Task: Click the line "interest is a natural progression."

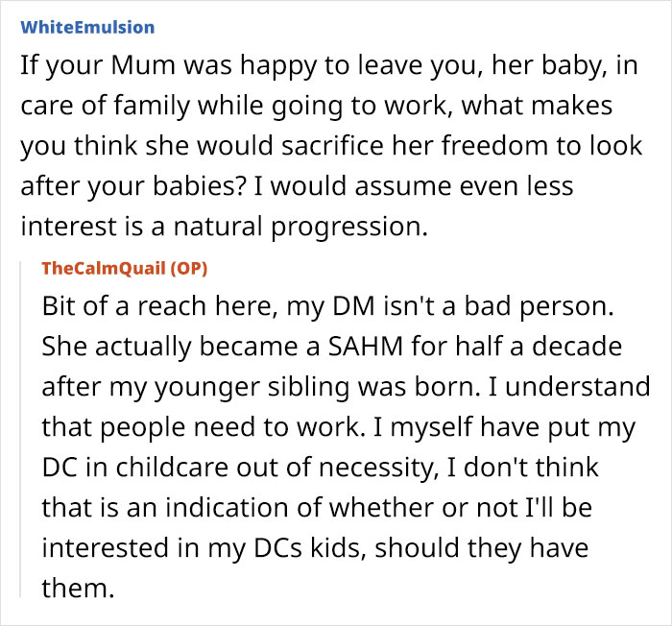Action: coord(224,228)
